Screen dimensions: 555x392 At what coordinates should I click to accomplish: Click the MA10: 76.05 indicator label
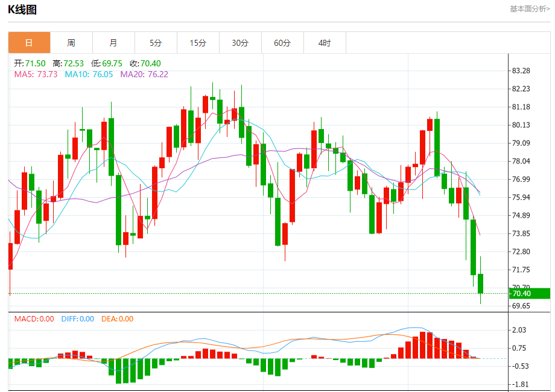(89, 74)
